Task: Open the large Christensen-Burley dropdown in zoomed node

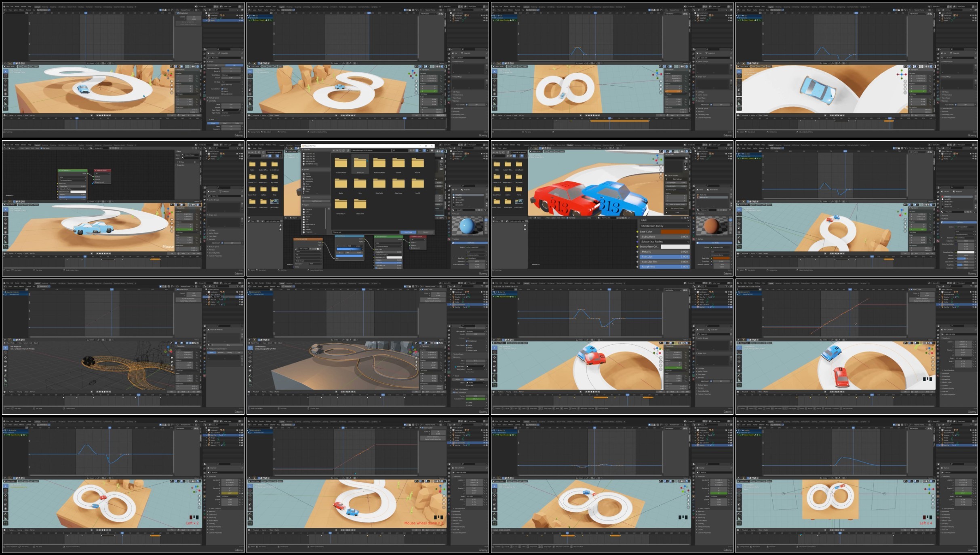Action: (x=664, y=226)
